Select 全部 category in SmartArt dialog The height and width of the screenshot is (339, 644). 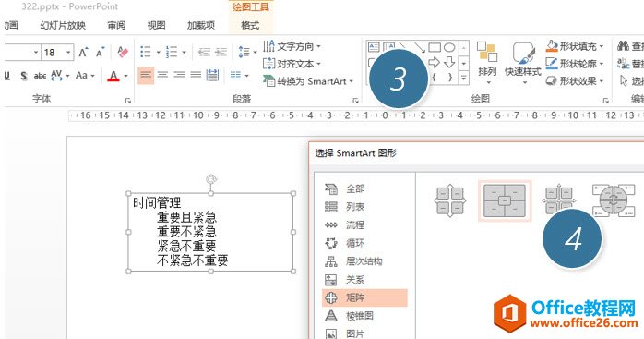[364, 188]
